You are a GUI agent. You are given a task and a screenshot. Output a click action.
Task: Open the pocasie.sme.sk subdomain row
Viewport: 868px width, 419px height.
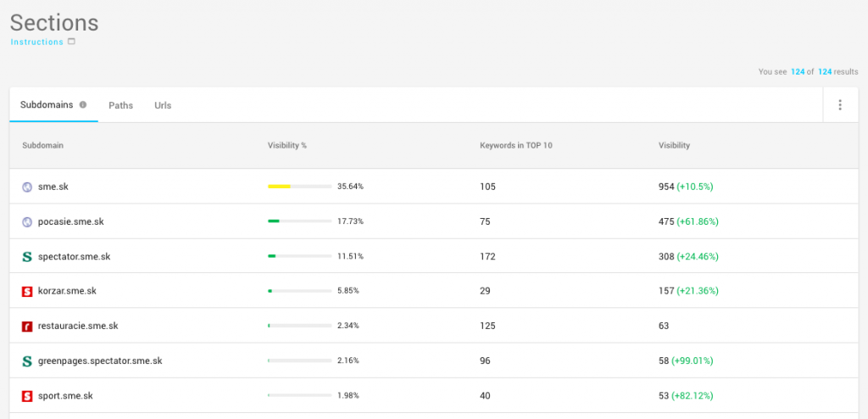coord(434,221)
